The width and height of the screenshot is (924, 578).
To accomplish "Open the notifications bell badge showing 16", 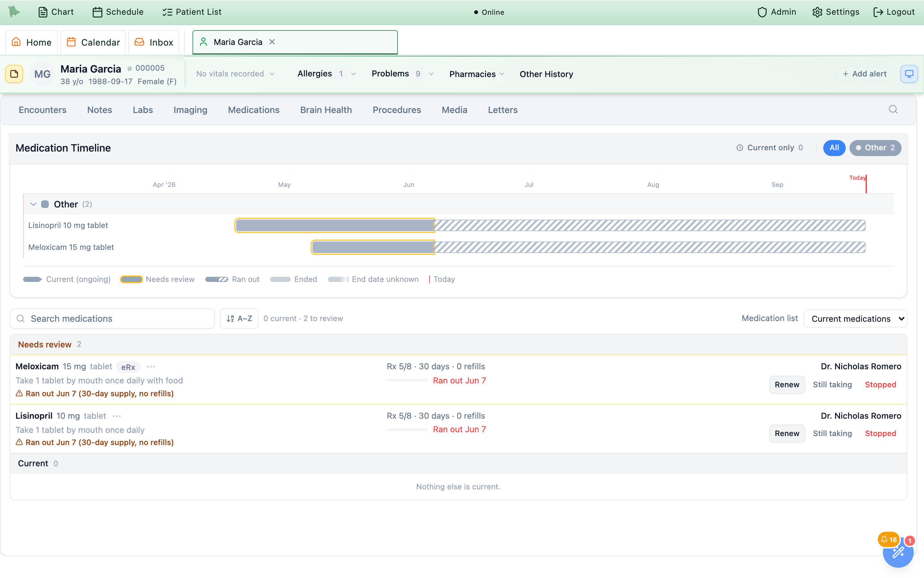I will 888,540.
